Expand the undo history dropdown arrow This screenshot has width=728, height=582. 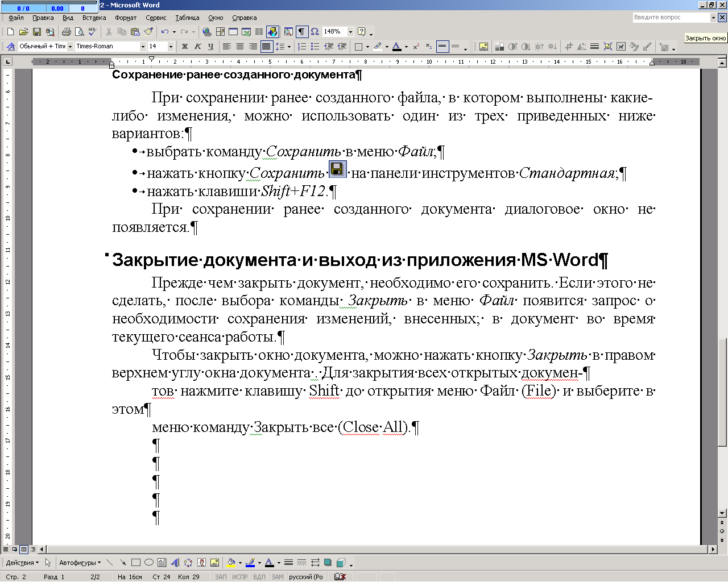[174, 32]
